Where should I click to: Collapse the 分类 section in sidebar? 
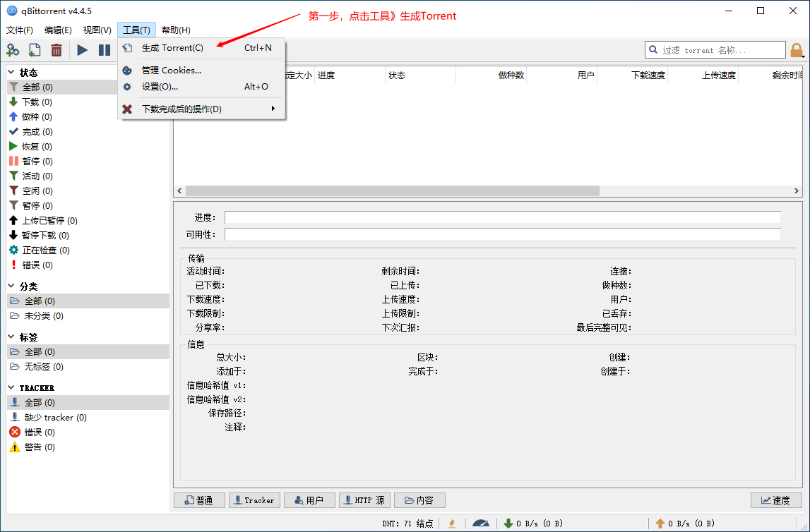coord(12,286)
